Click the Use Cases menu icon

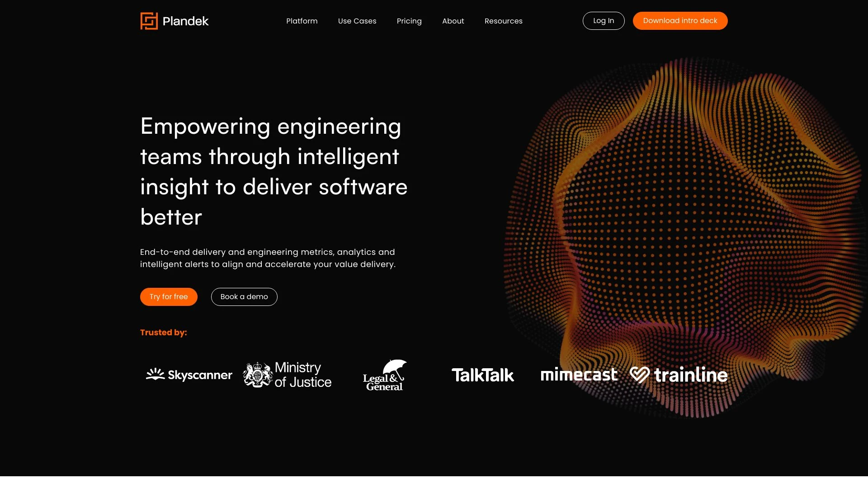[357, 20]
